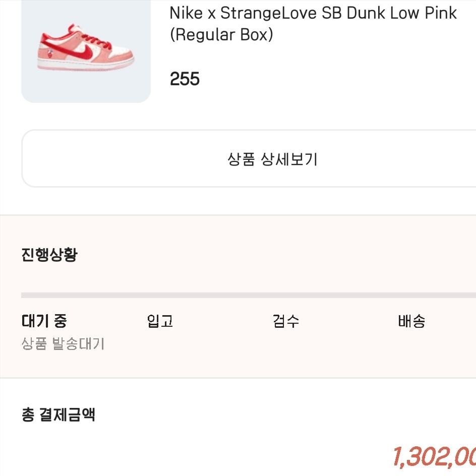Click the 진행상황 section heading

tap(49, 255)
